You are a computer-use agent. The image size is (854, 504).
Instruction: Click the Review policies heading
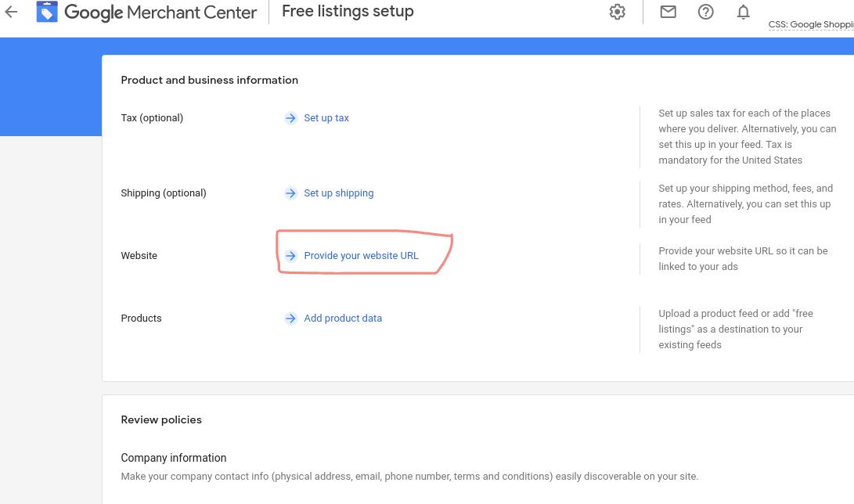pos(161,420)
